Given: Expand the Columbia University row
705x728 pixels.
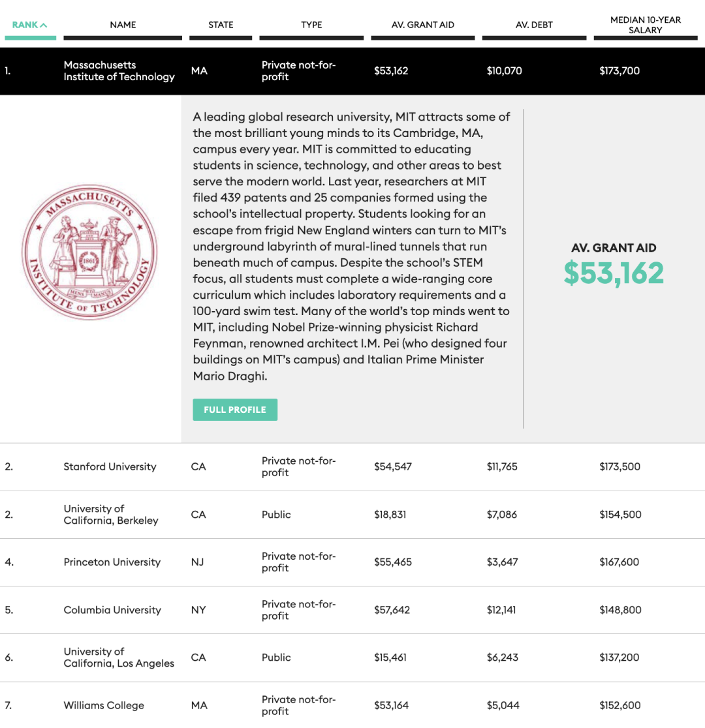Looking at the screenshot, I should pos(352,610).
